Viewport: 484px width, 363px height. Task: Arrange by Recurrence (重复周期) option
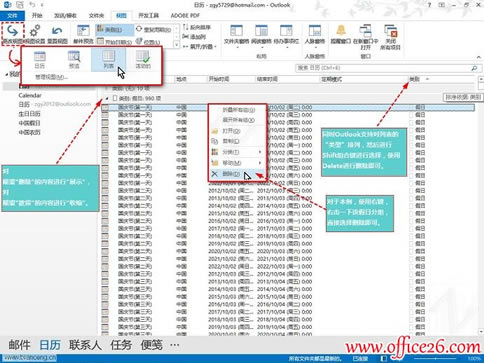click(x=154, y=30)
